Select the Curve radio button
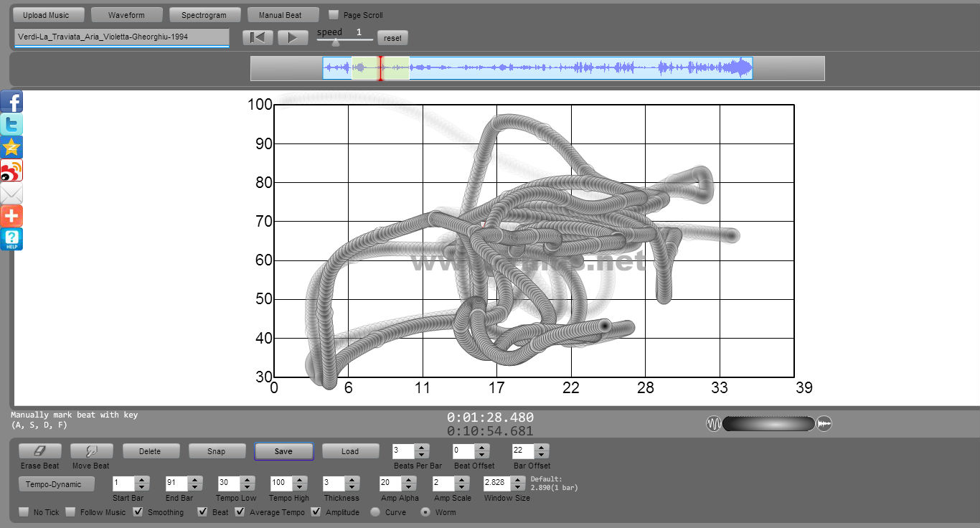 pyautogui.click(x=375, y=512)
